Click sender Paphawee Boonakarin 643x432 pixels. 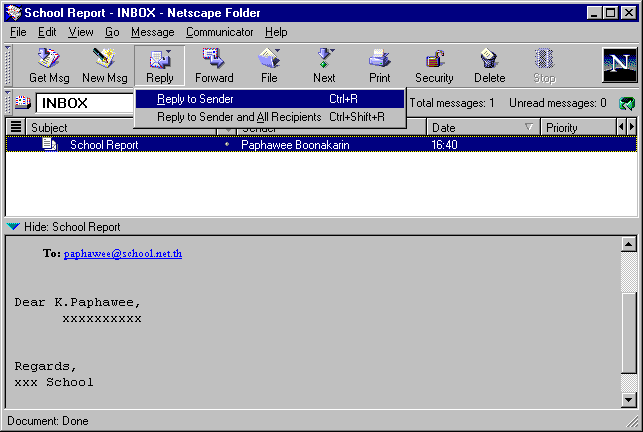pyautogui.click(x=295, y=145)
